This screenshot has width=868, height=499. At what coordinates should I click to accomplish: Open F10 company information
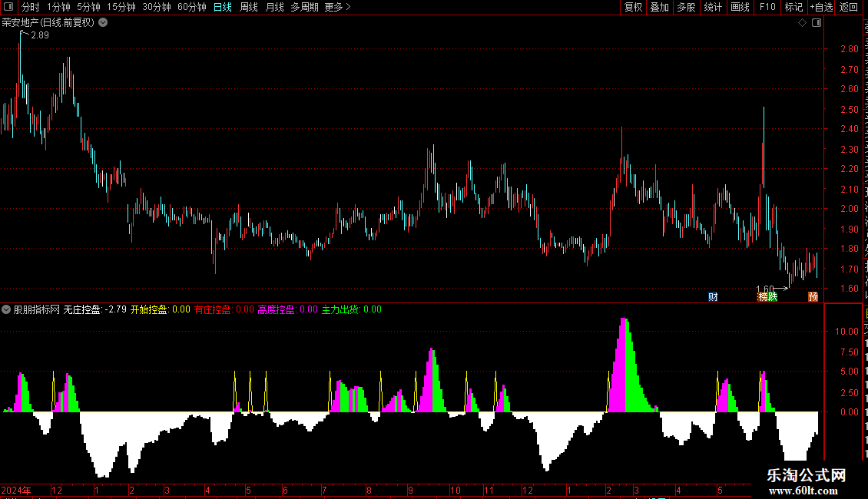point(767,7)
